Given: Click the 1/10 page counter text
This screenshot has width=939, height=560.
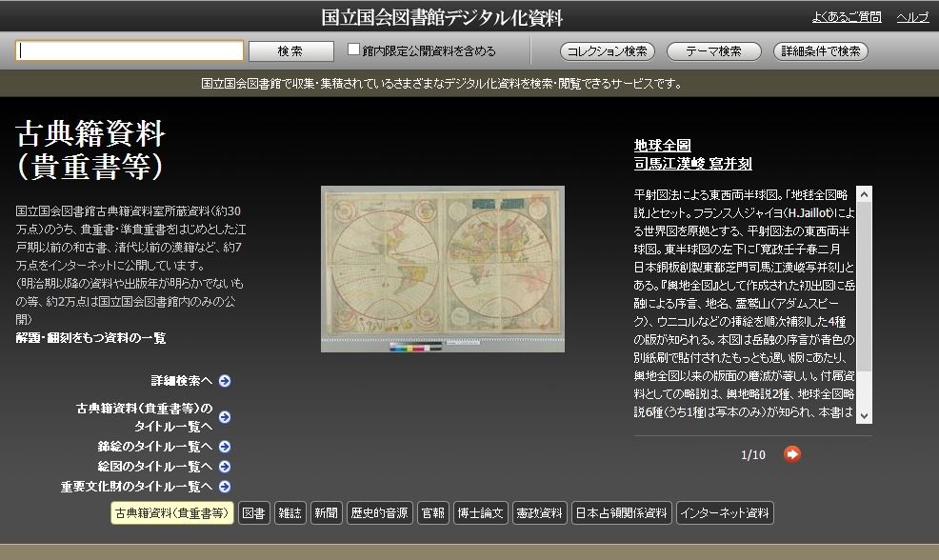Looking at the screenshot, I should point(753,455).
